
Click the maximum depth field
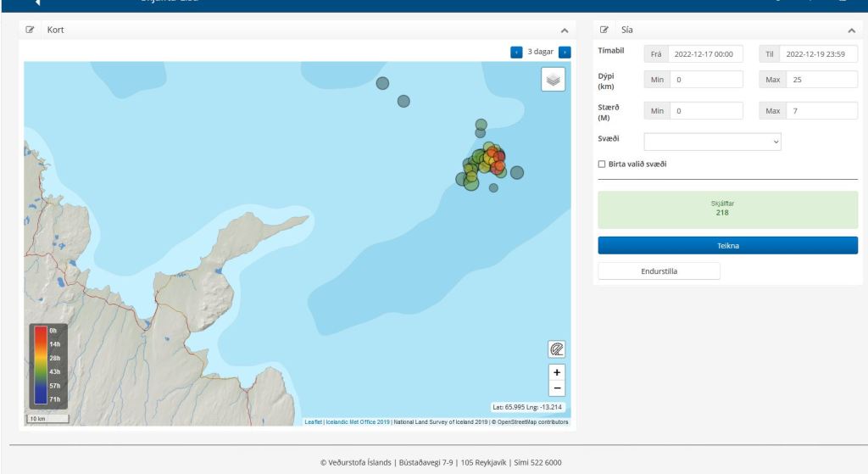pyautogui.click(x=820, y=80)
